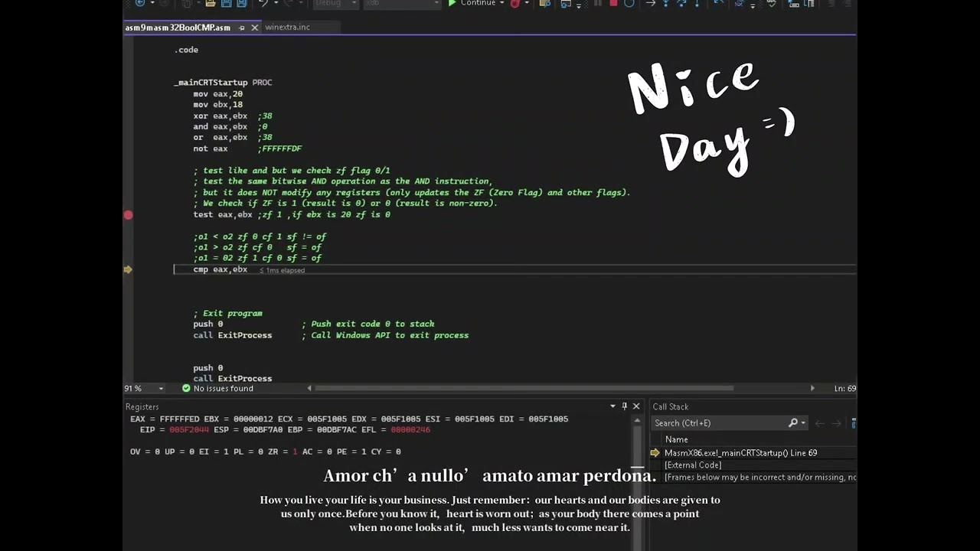Close the Registers panel
Viewport: 980px width, 551px height.
point(636,406)
